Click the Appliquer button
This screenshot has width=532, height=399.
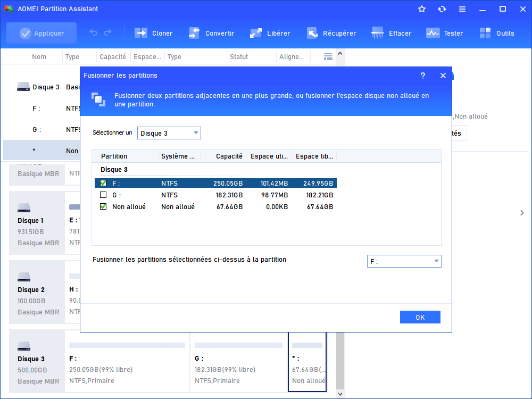41,33
